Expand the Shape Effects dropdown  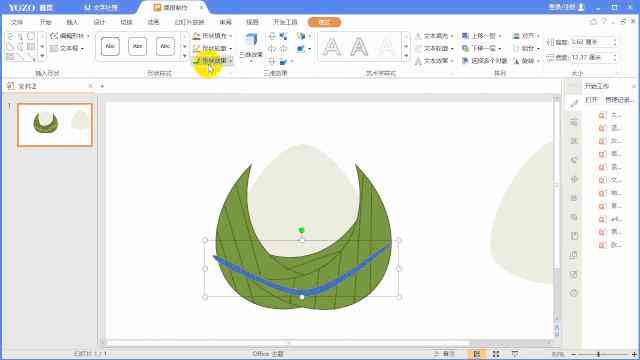pyautogui.click(x=231, y=61)
